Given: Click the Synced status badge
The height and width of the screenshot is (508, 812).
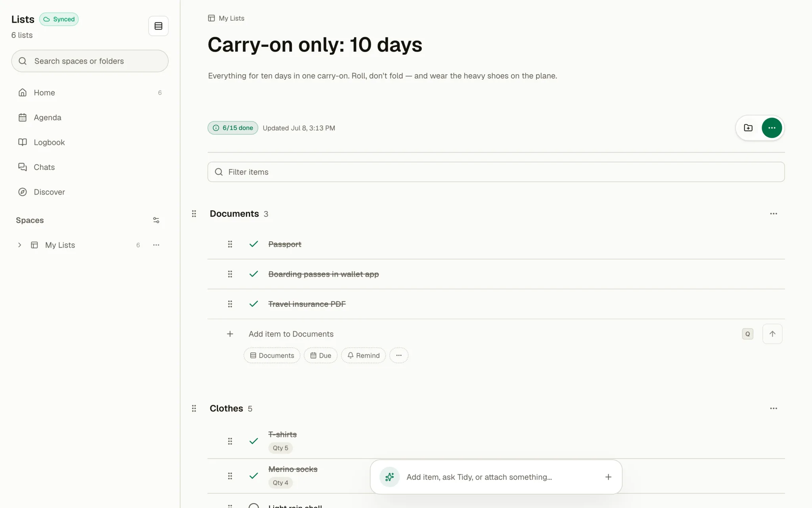Looking at the screenshot, I should pos(59,19).
